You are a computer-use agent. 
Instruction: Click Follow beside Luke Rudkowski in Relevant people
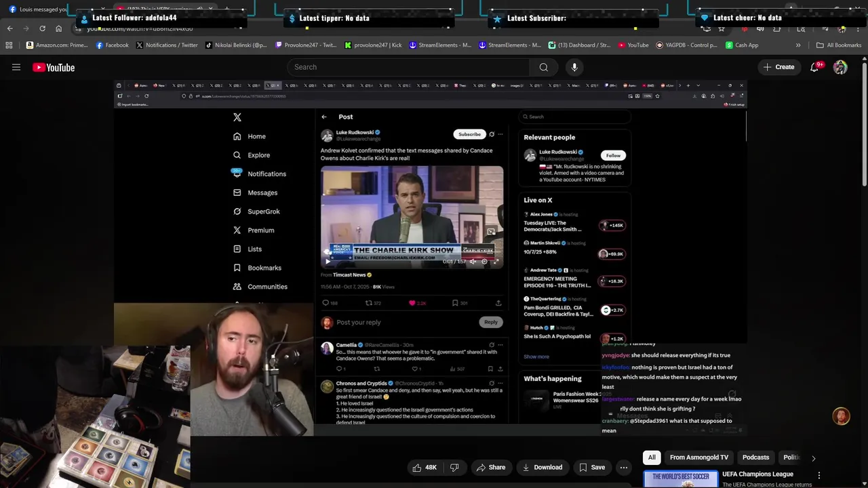[x=613, y=155]
